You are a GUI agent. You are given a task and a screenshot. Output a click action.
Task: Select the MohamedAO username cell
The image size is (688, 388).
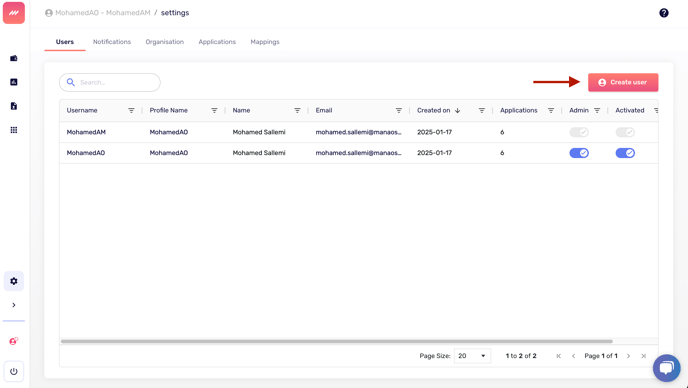pos(86,153)
